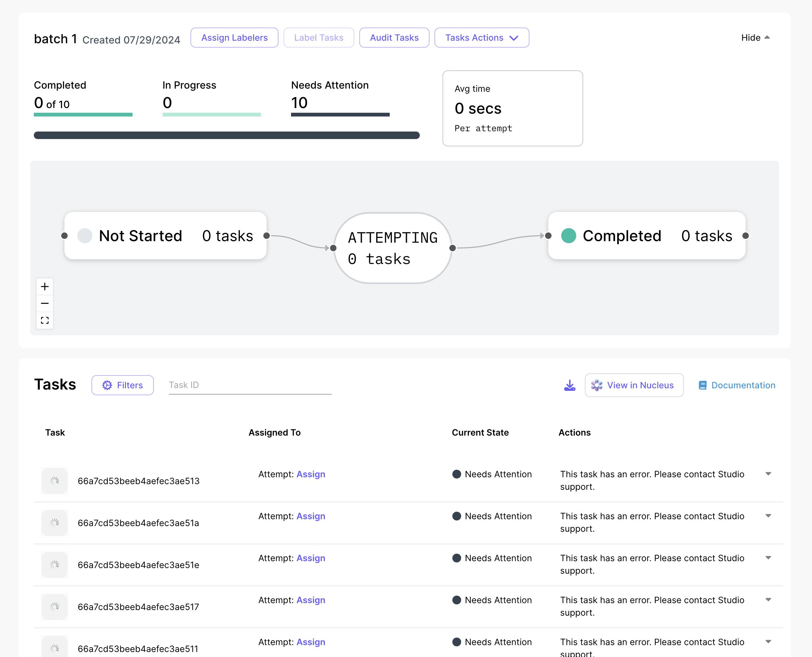Click the fit-view icon in flow diagram

coord(45,321)
